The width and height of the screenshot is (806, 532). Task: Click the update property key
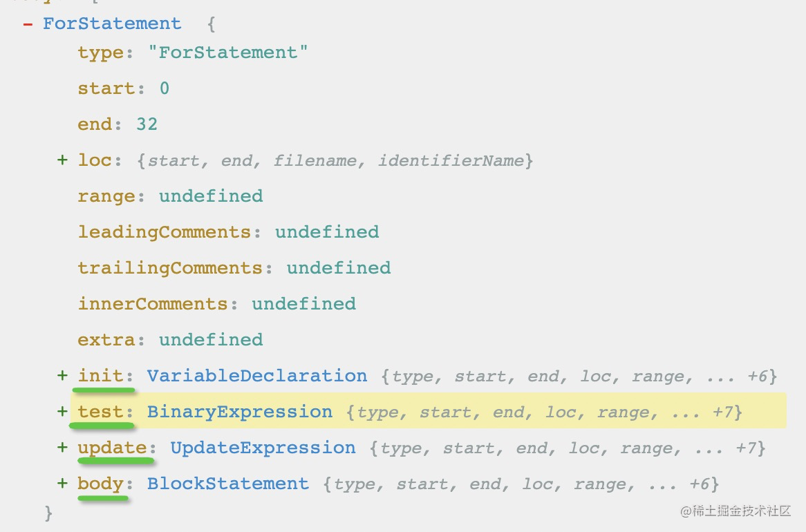click(x=112, y=448)
